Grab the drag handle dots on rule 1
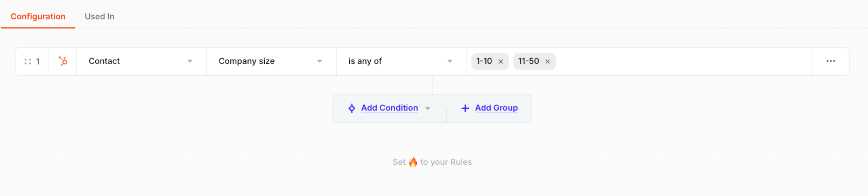 click(x=28, y=62)
